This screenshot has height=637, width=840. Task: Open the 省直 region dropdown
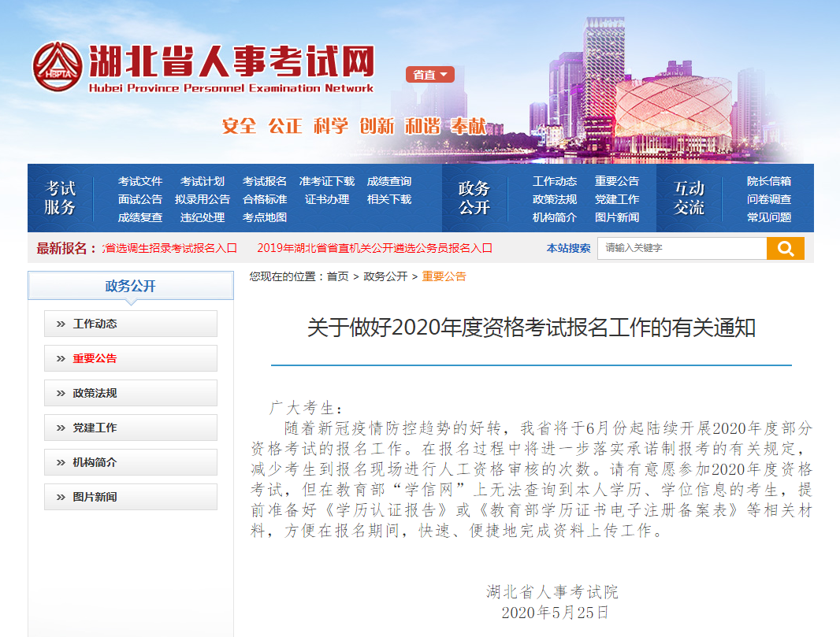[429, 74]
